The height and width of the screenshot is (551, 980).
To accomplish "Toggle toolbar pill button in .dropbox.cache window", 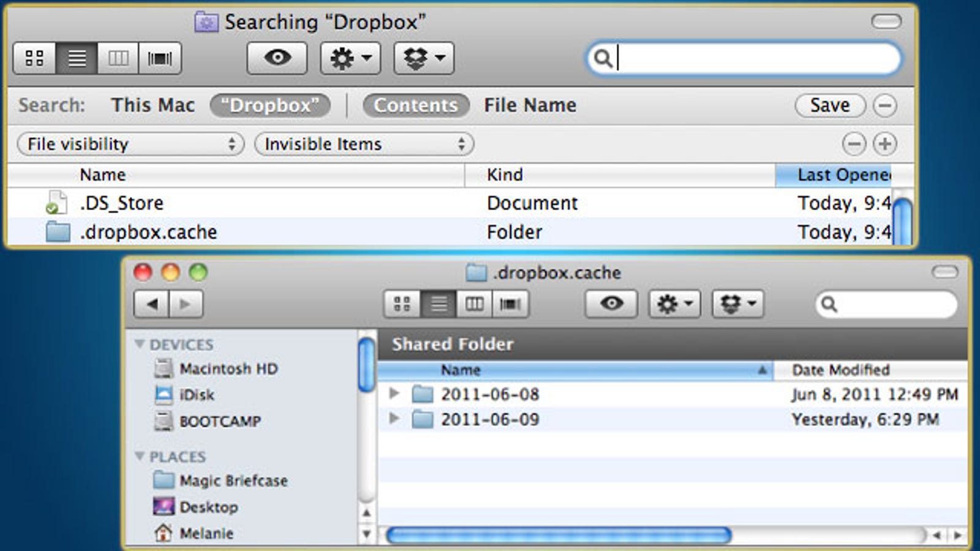I will [x=945, y=272].
